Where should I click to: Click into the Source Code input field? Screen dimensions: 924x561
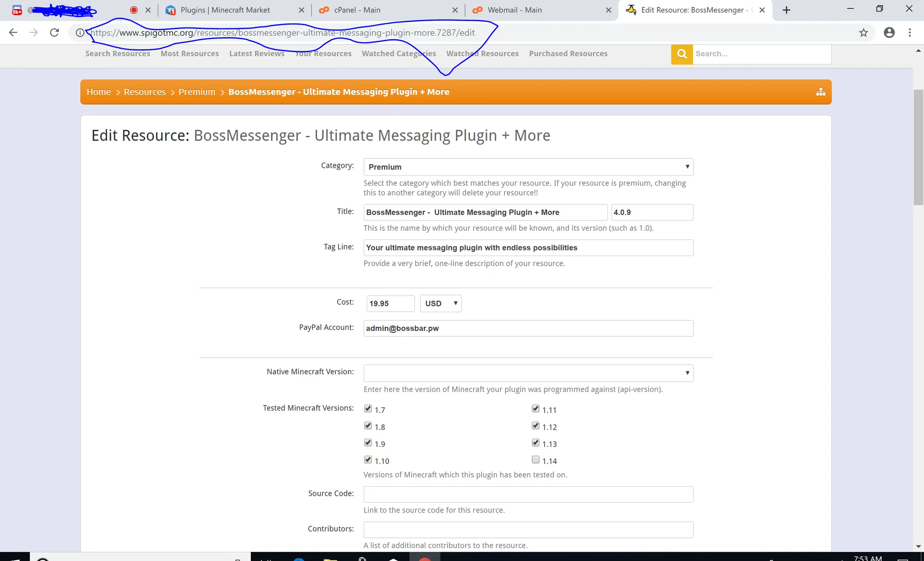pos(528,494)
